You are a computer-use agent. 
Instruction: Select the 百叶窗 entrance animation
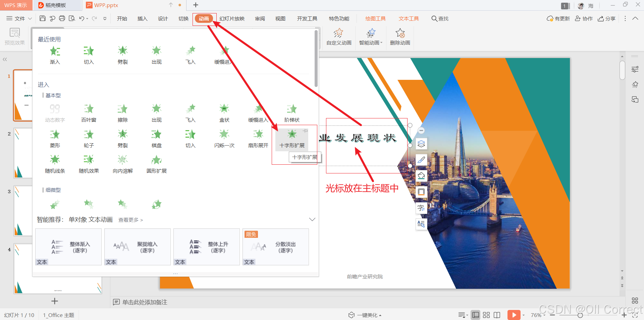point(89,113)
